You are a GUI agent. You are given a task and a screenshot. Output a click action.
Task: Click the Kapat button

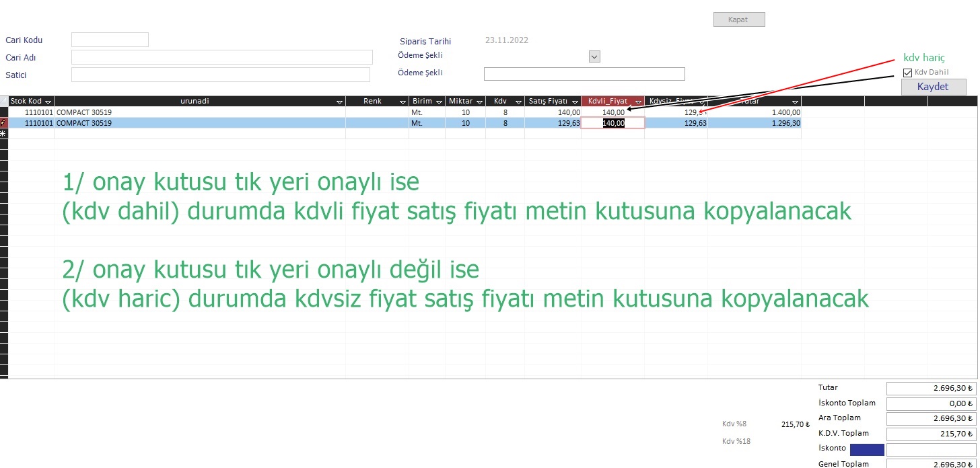pos(738,19)
